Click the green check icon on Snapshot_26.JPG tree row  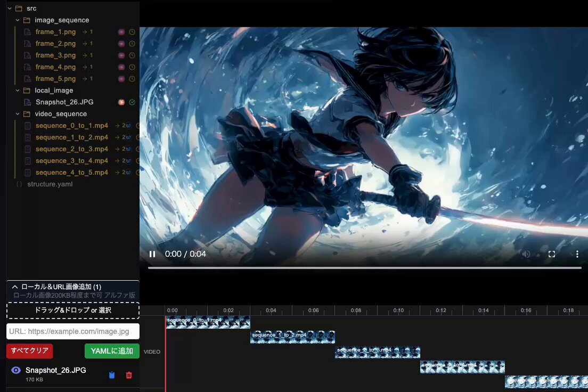tap(132, 102)
